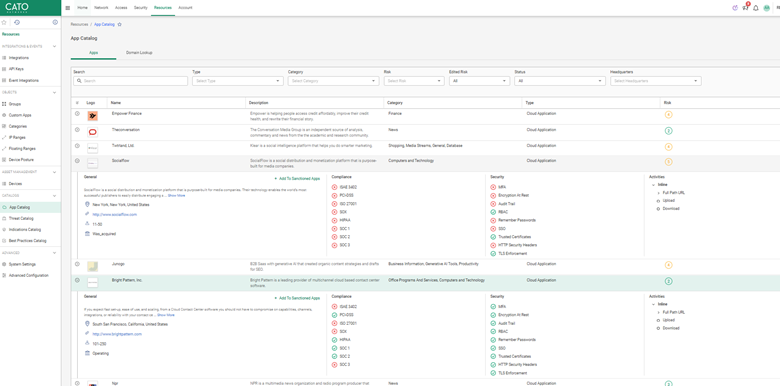Open Advanced Configuration in sidebar

click(30, 276)
